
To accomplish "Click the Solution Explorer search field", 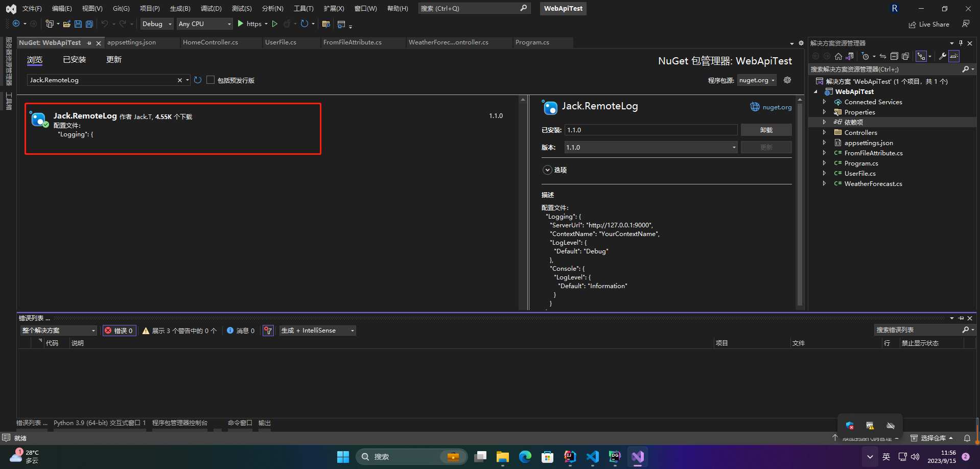I will (885, 69).
